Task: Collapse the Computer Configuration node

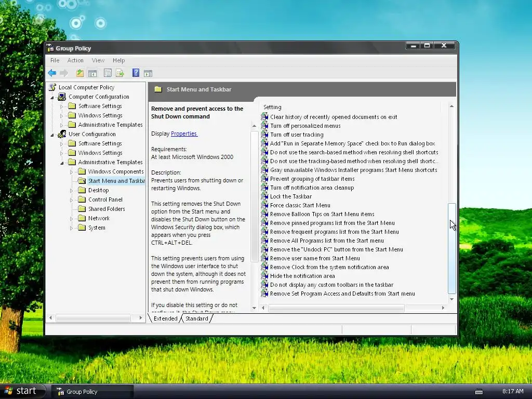Action: point(52,97)
